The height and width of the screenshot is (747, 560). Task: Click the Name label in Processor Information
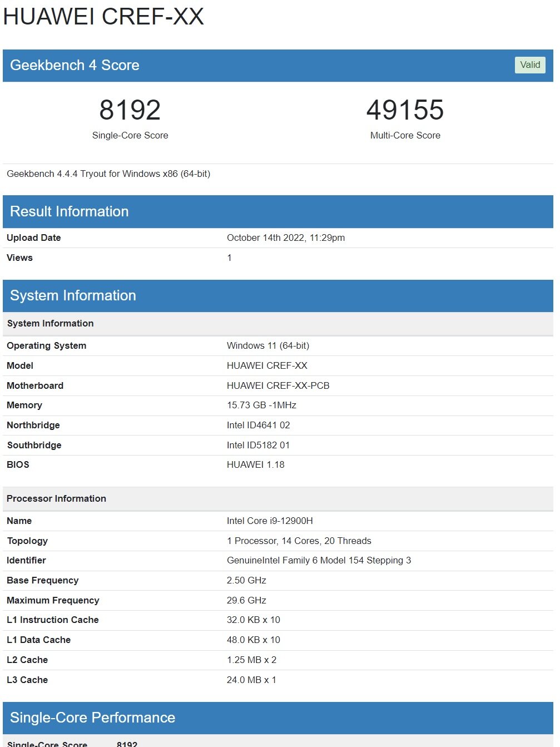pyautogui.click(x=19, y=521)
